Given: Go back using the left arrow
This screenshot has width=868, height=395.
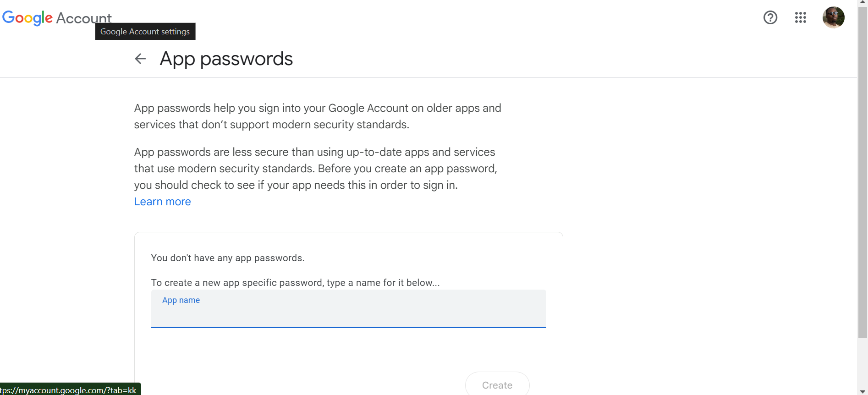Looking at the screenshot, I should pos(140,59).
